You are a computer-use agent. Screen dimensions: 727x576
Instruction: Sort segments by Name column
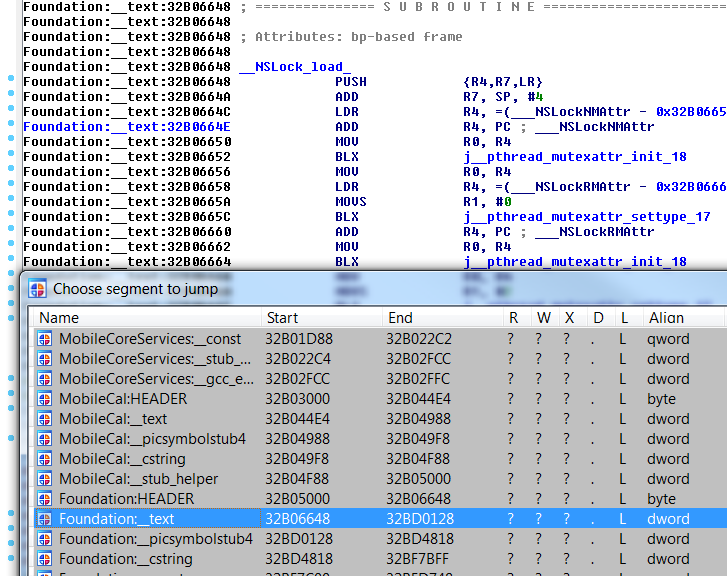click(x=145, y=318)
